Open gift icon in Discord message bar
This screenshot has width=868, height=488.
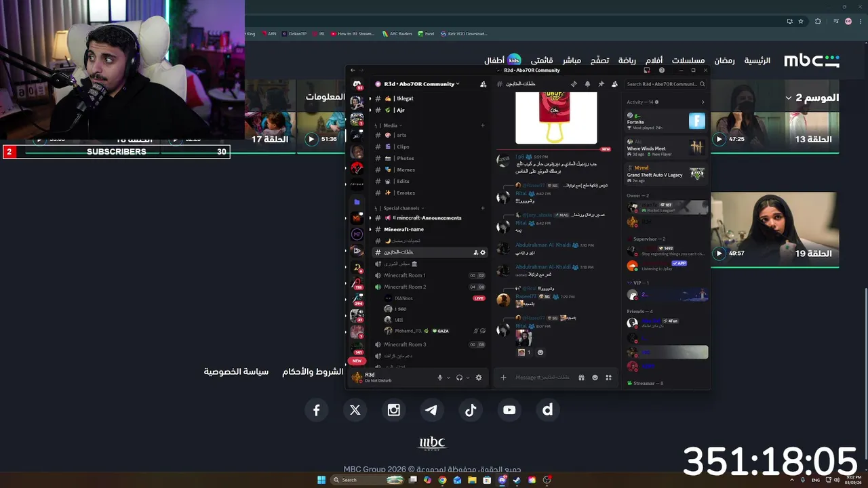click(x=581, y=378)
